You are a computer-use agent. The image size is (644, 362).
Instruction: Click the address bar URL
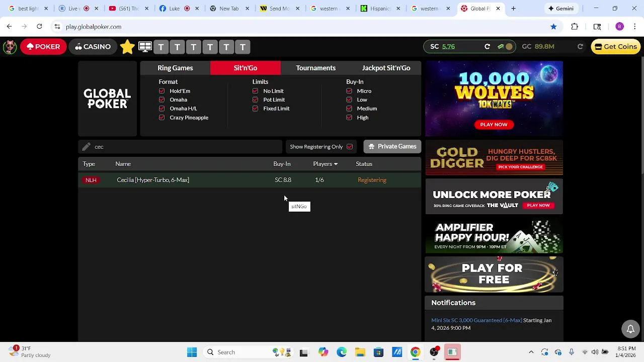coord(94,27)
